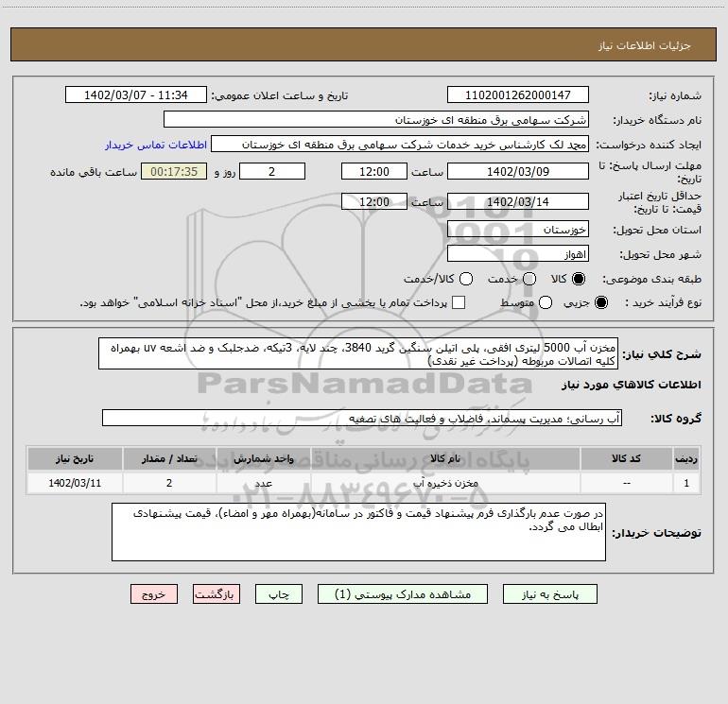Click the request creator field مجد لک
This screenshot has height=704, width=728.
pos(400,145)
